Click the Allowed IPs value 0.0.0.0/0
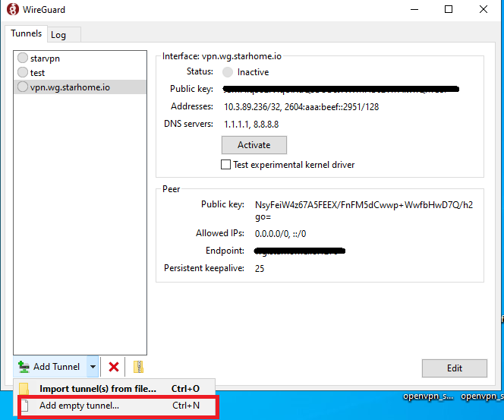504x420 pixels. 272,234
